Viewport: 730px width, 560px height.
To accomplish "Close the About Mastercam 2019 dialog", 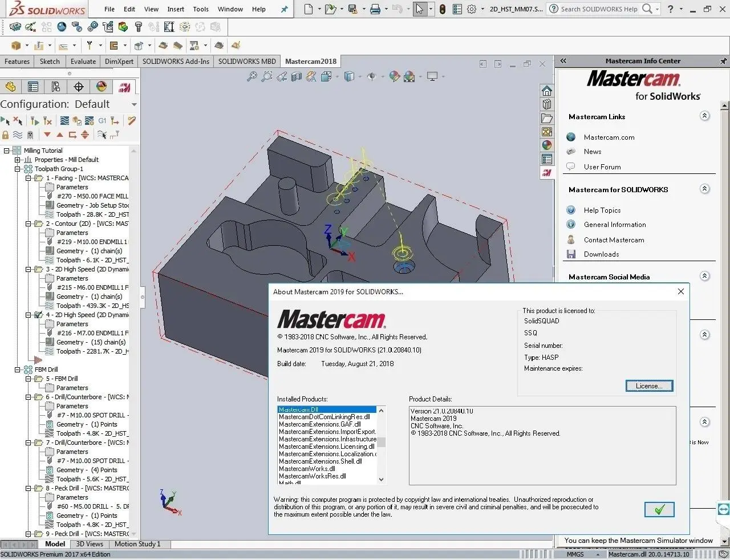I will point(680,291).
